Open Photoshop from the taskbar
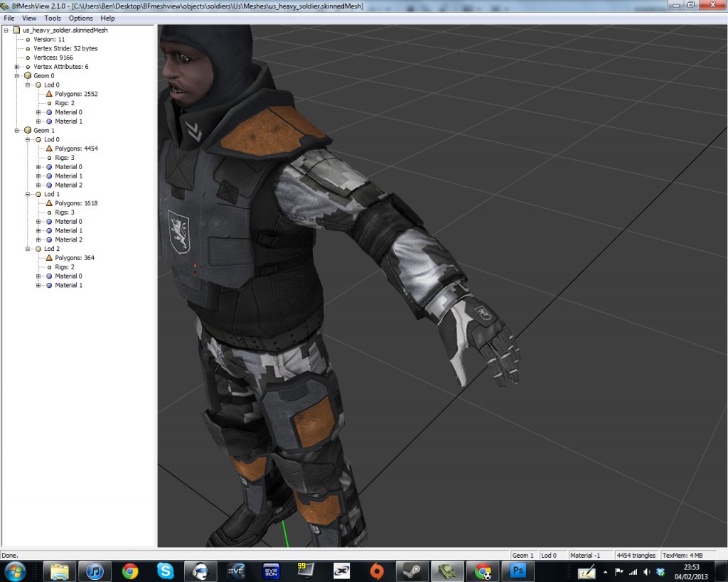728x582 pixels. [x=518, y=571]
